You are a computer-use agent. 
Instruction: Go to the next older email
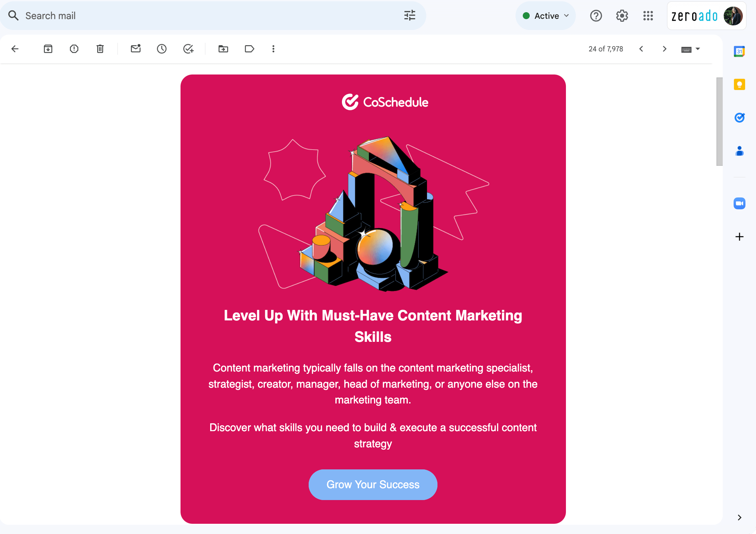[664, 49]
